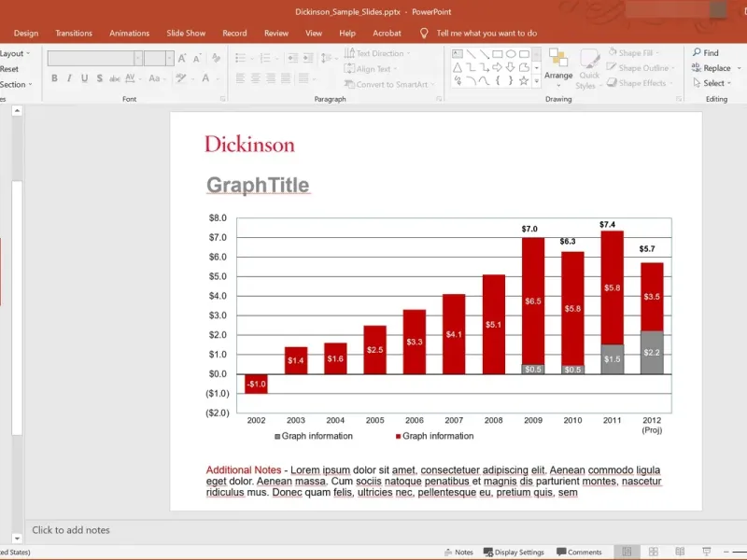
Task: Select the Rounded Rectangle shape
Action: coord(524,54)
